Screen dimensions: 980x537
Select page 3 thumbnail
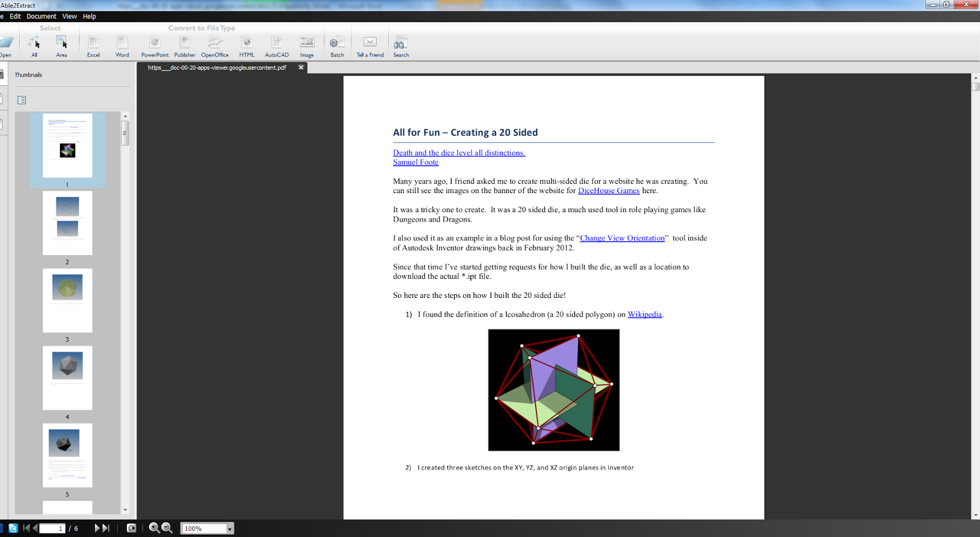click(67, 300)
